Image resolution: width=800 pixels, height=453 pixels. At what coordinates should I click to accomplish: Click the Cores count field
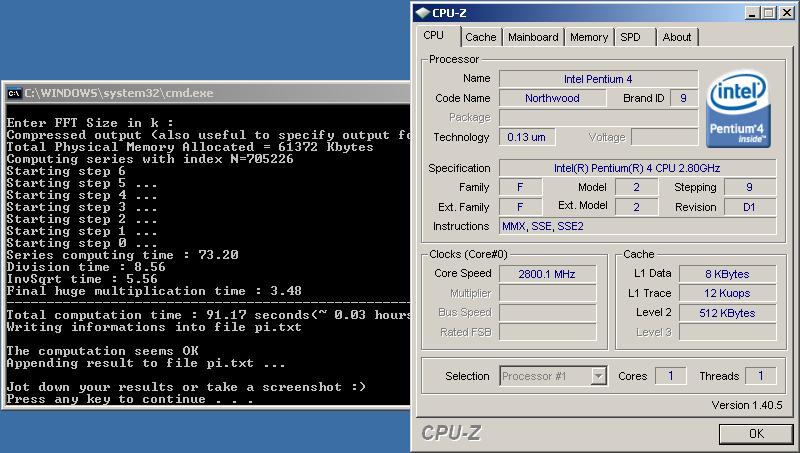point(670,376)
